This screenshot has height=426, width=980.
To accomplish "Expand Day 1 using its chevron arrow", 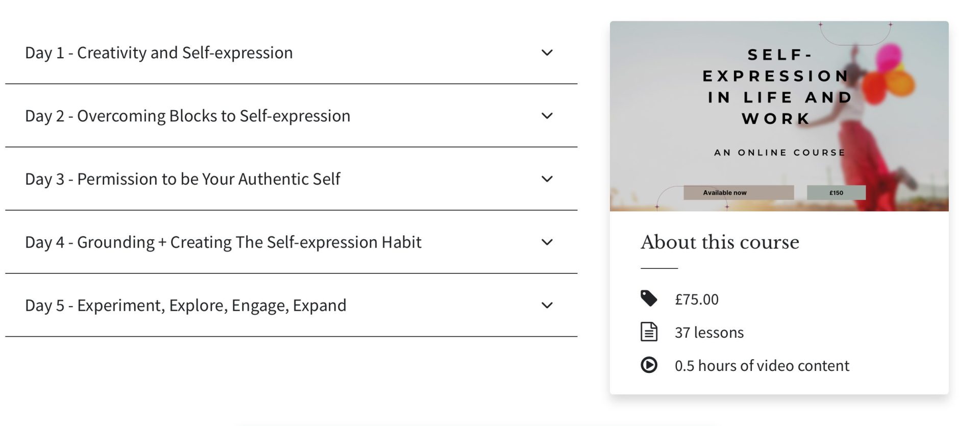I will pyautogui.click(x=547, y=53).
